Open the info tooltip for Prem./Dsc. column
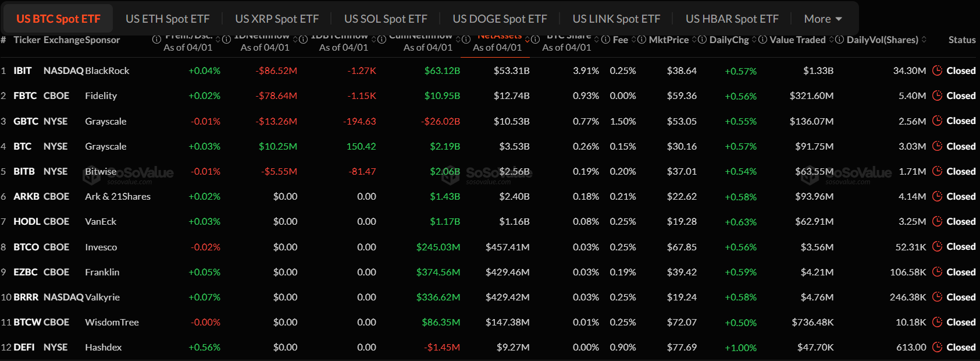This screenshot has height=361, width=980. (156, 40)
